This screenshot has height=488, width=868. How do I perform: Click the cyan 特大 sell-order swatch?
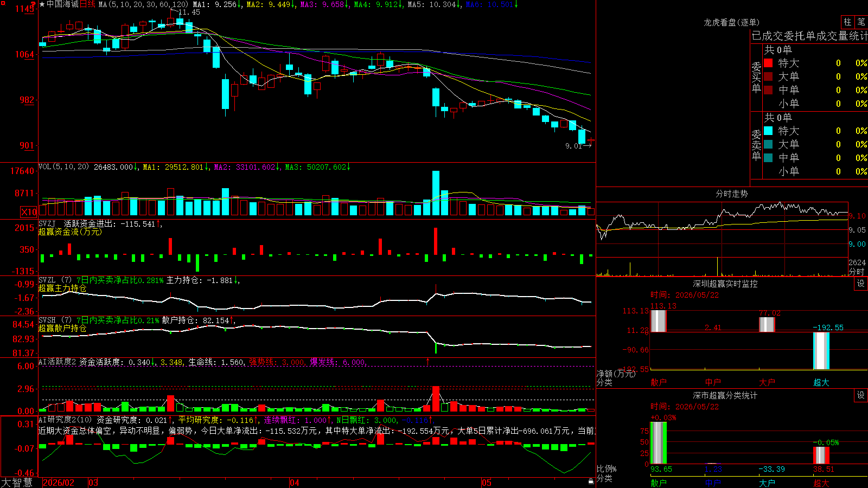tap(768, 131)
